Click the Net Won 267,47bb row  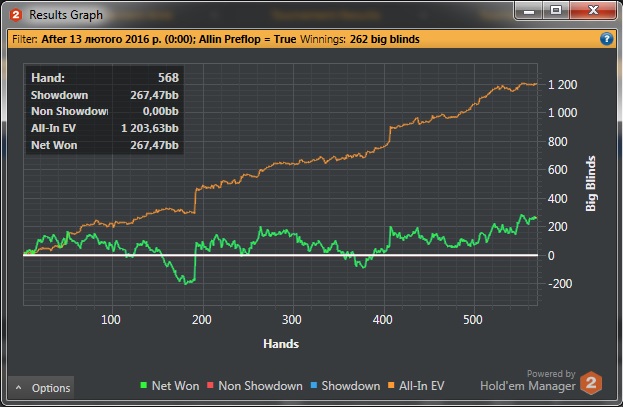click(104, 145)
